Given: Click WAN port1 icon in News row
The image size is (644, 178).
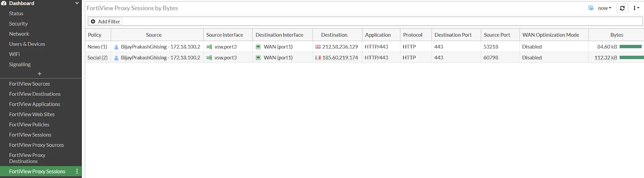Looking at the screenshot, I should point(258,47).
